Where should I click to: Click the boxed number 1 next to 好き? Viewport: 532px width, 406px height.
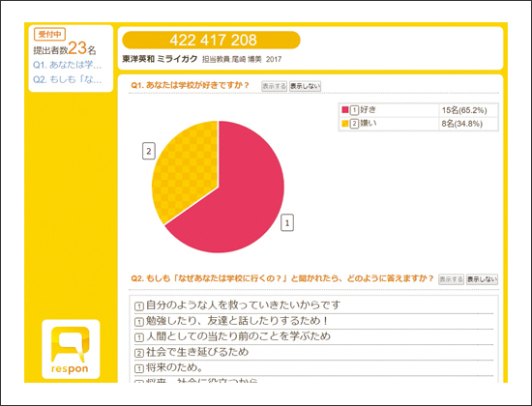[x=354, y=110]
